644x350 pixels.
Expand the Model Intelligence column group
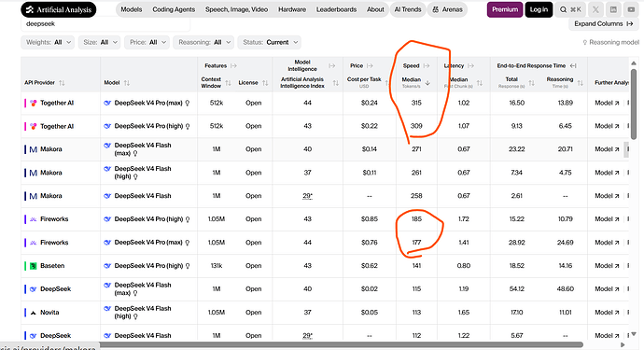click(x=332, y=65)
